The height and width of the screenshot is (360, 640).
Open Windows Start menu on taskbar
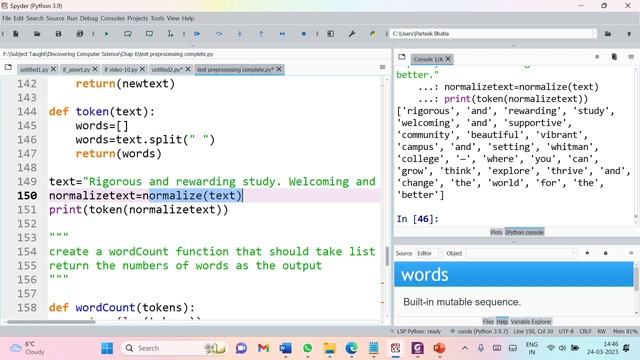[107, 348]
